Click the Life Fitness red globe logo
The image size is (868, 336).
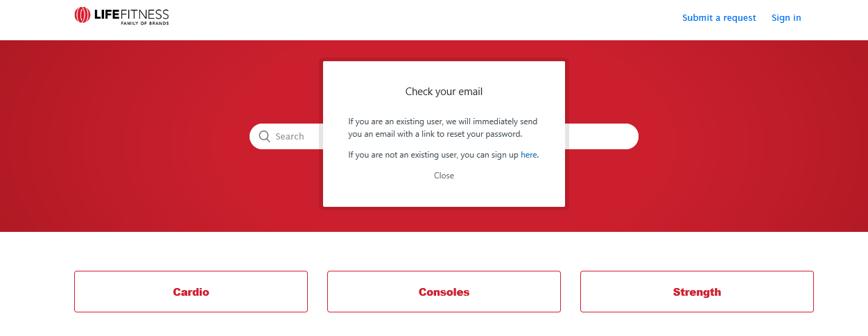pos(83,15)
